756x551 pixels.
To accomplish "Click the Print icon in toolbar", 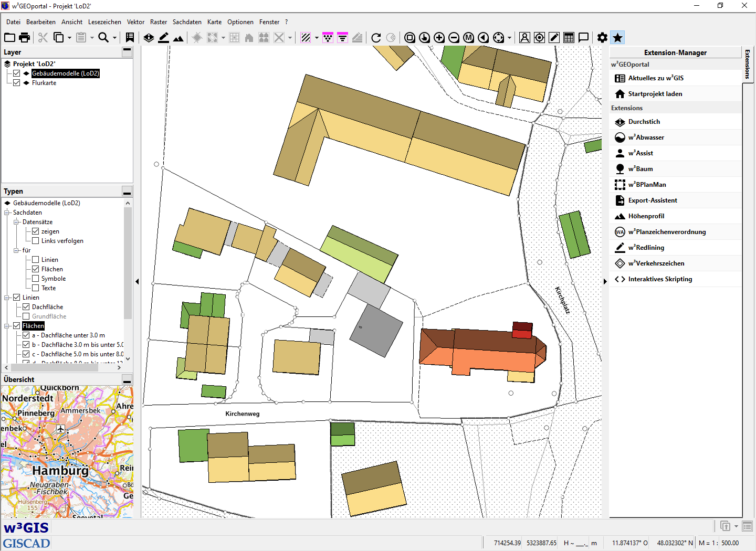I will point(25,37).
